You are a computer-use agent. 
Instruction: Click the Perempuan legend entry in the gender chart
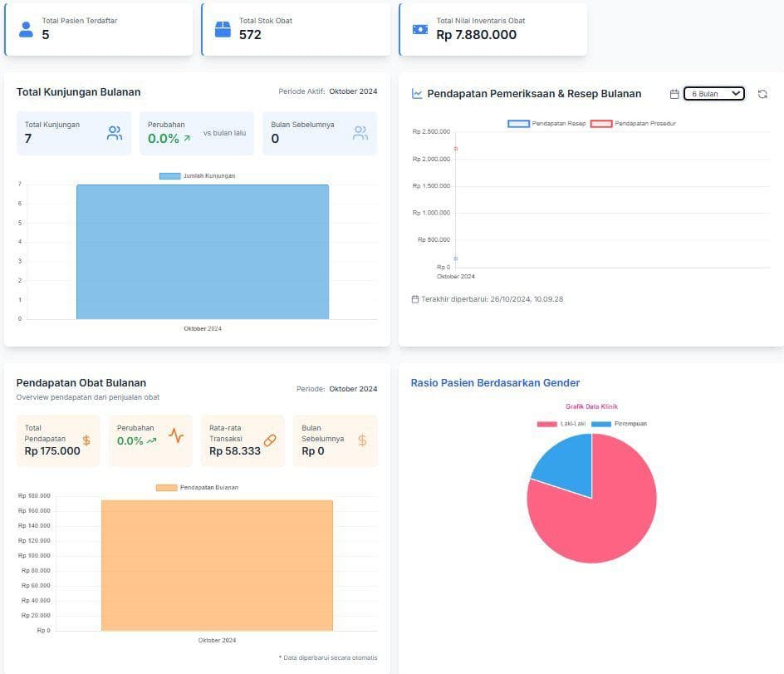coord(620,424)
